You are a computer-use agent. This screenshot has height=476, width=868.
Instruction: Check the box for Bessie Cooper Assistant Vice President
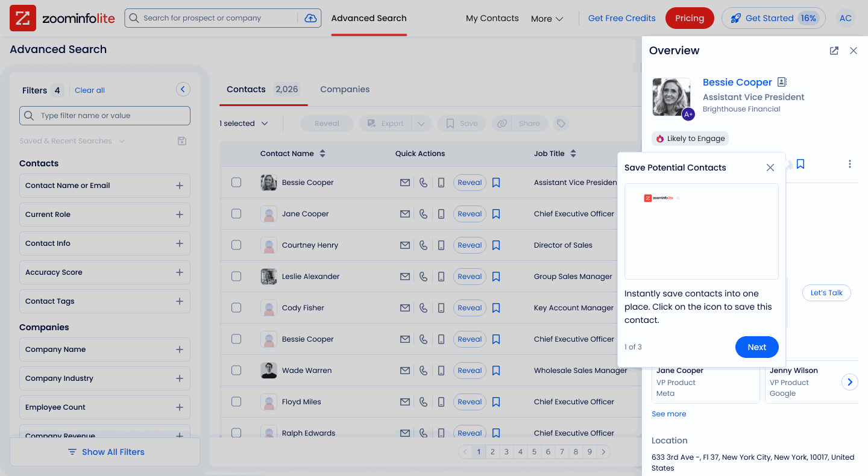236,182
